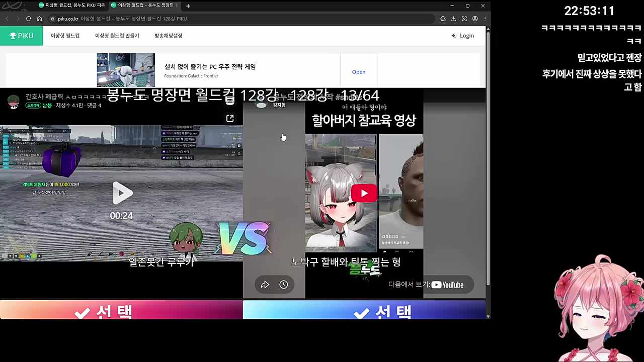Image resolution: width=644 pixels, height=362 pixels.
Task: Click the Open button on the ad banner
Action: tap(359, 72)
